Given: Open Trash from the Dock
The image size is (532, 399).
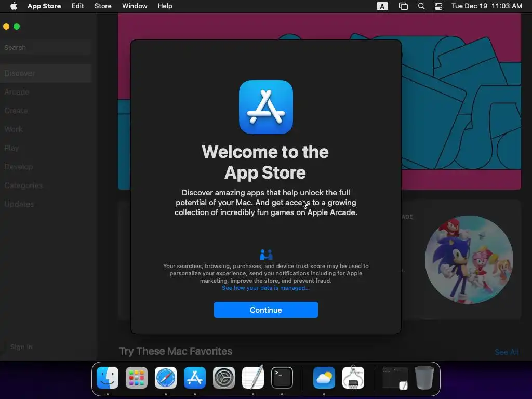Looking at the screenshot, I should 424,378.
